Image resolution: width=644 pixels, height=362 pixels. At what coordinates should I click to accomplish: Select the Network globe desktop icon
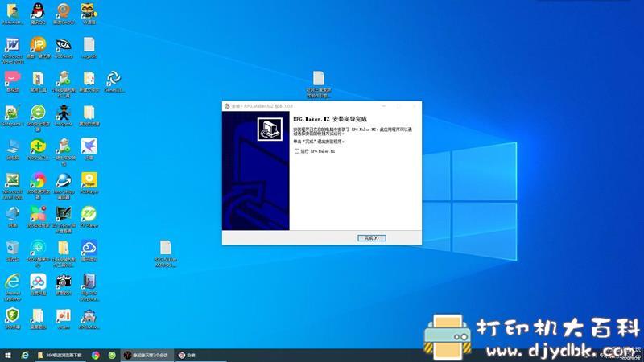coord(13,217)
